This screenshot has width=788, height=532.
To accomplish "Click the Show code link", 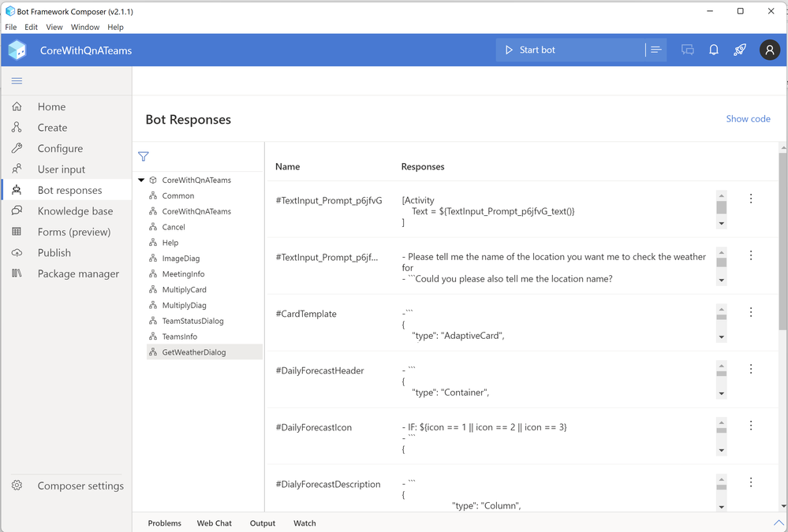I will tap(748, 119).
